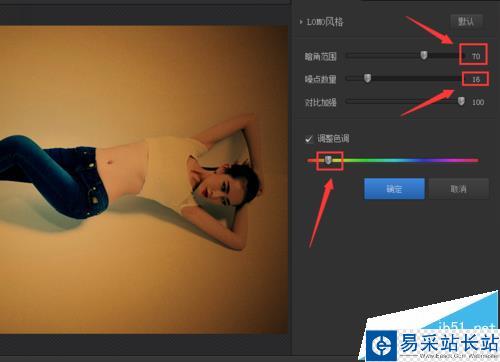Click the 噪点数量 label
The width and height of the screenshot is (500, 362).
320,79
